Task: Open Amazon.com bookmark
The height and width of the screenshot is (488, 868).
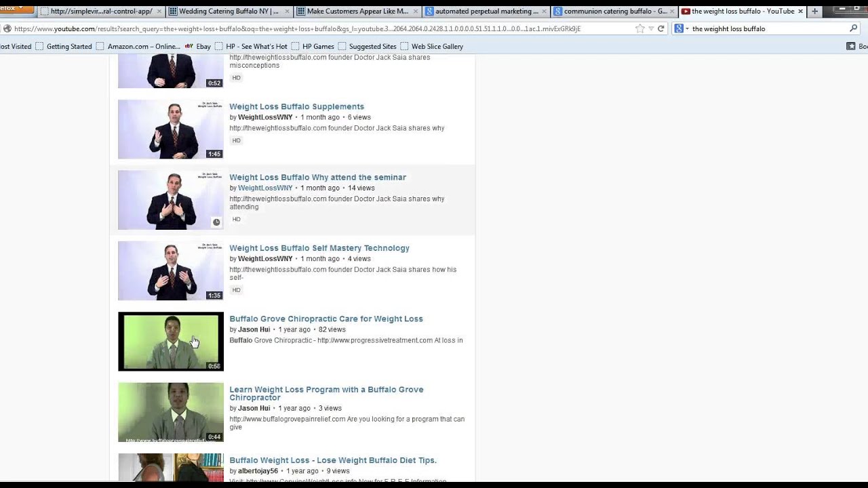Action: [x=138, y=47]
